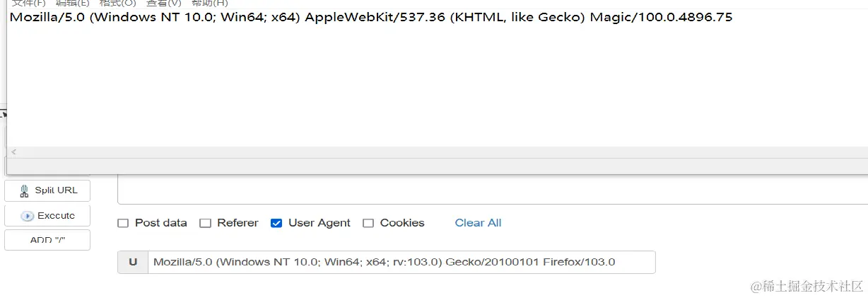Click the play icon on Execute
This screenshot has width=868, height=298.
coord(28,216)
